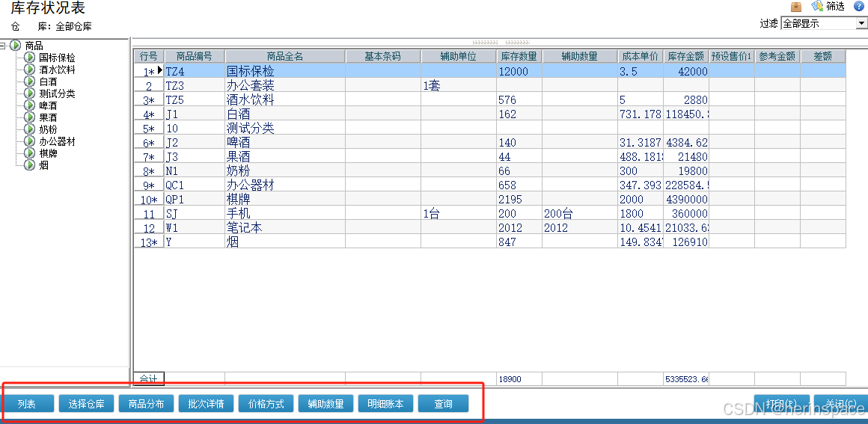The height and width of the screenshot is (424, 868).
Task: Select the 手机 product name cell
Action: tap(285, 213)
